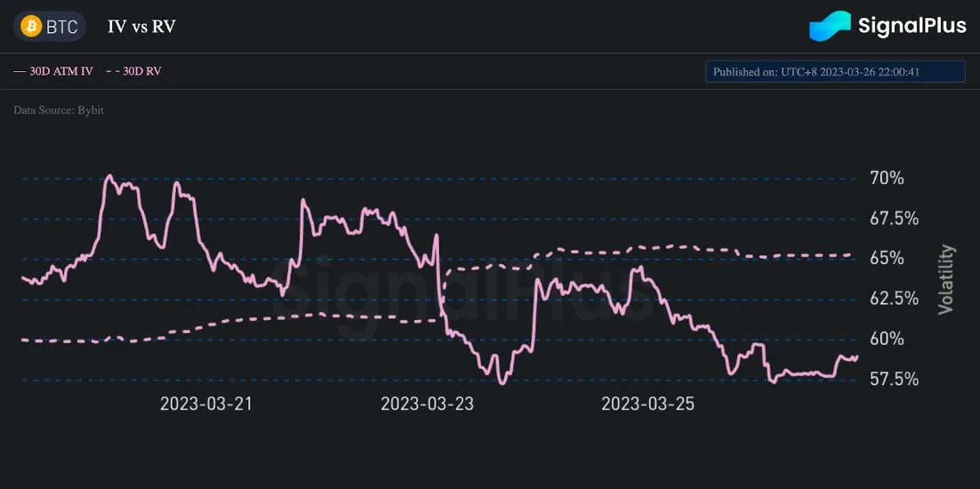Click the Volatility axis title
The image size is (980, 489).
947,279
